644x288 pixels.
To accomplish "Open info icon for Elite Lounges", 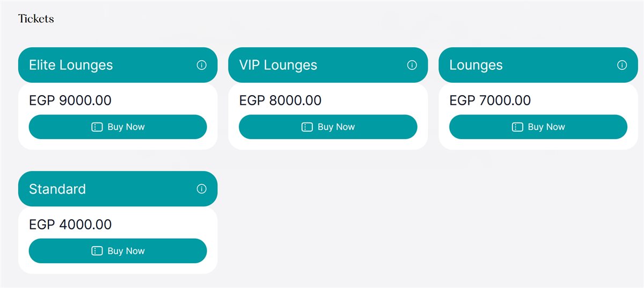I will coord(202,65).
